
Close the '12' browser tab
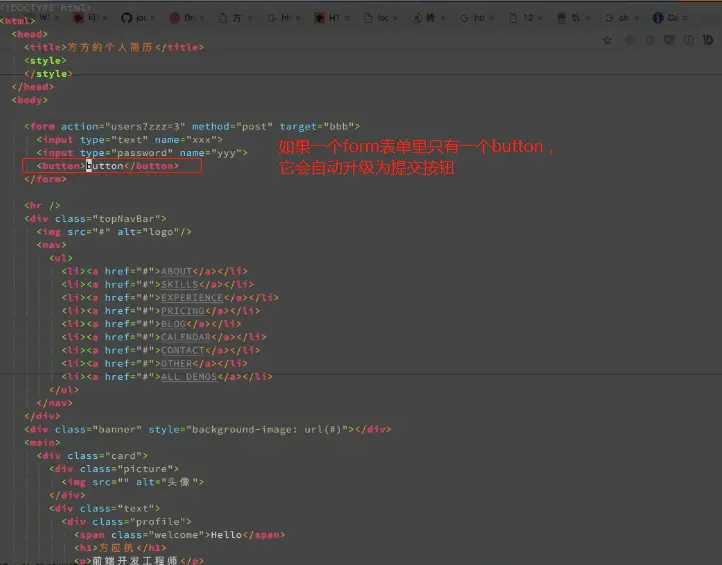pos(540,18)
